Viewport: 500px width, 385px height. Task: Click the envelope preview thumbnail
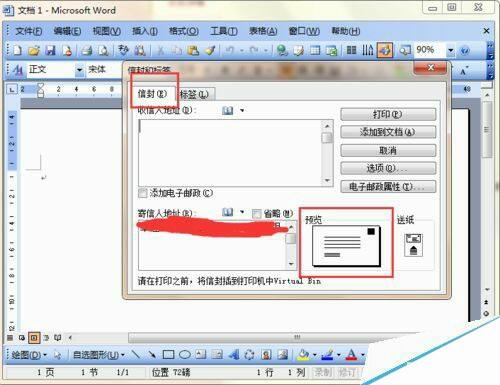click(x=346, y=247)
